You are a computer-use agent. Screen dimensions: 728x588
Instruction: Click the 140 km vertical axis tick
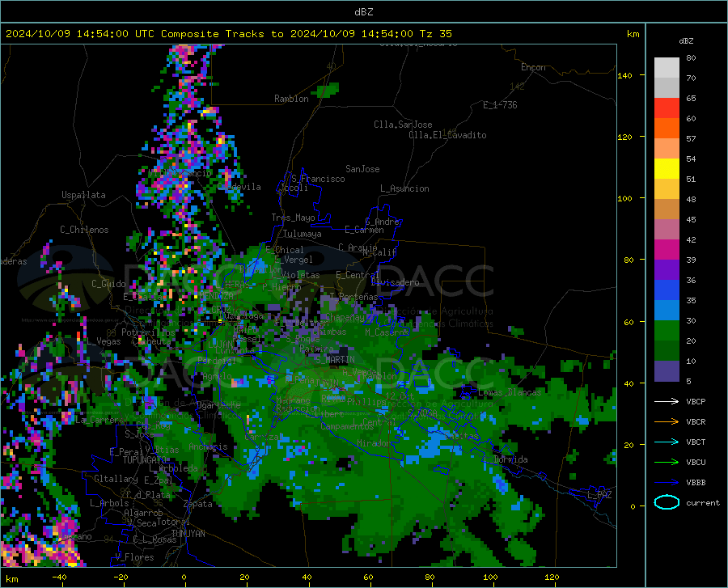624,75
